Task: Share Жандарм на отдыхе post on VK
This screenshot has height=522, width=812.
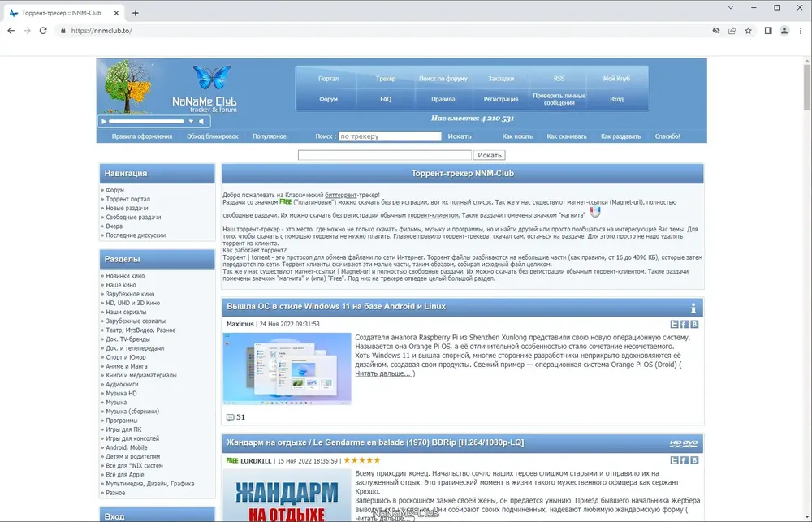Action: coord(694,460)
